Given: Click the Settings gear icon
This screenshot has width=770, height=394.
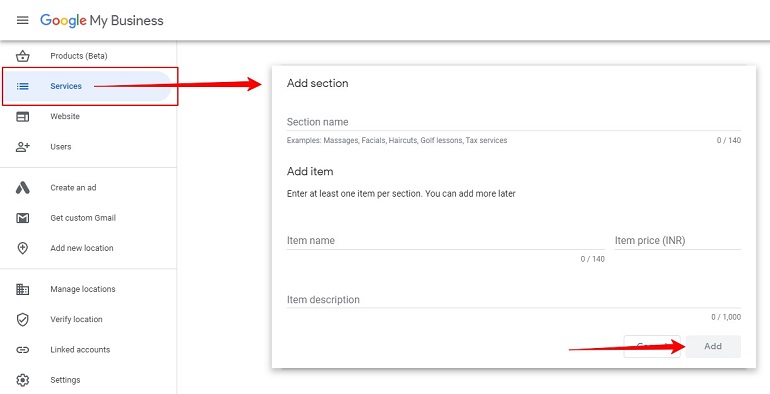Looking at the screenshot, I should click(23, 380).
